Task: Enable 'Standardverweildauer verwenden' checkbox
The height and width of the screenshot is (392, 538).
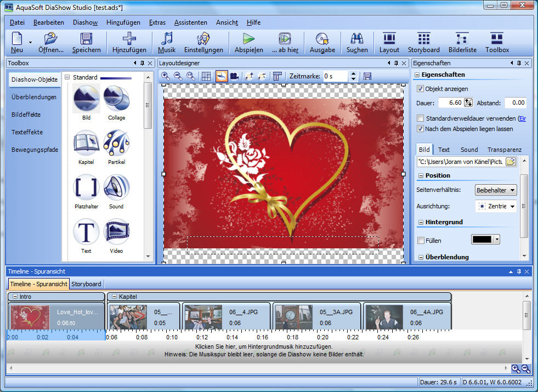Action: point(421,118)
